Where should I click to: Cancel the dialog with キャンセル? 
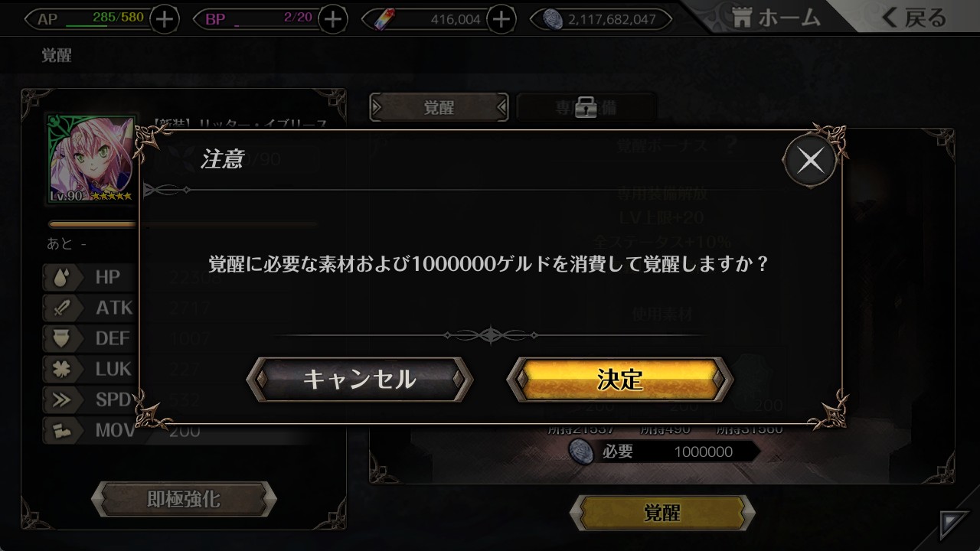click(360, 379)
